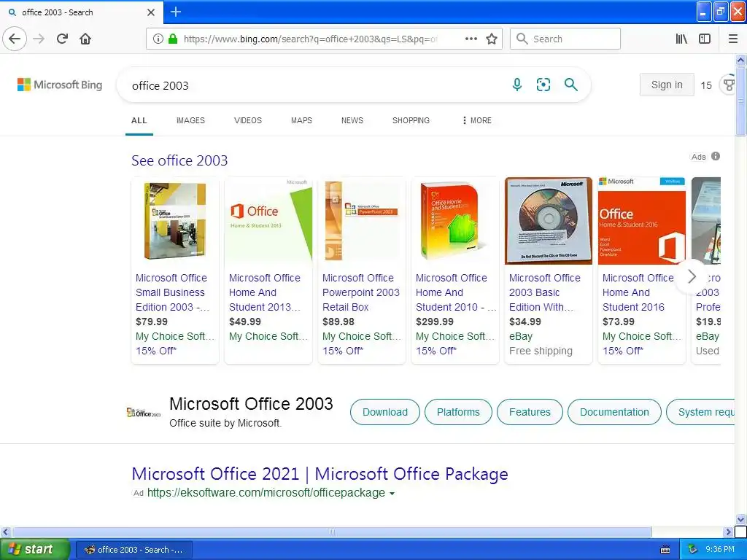Click the Download pill button
Image resolution: width=747 pixels, height=560 pixels.
[385, 412]
